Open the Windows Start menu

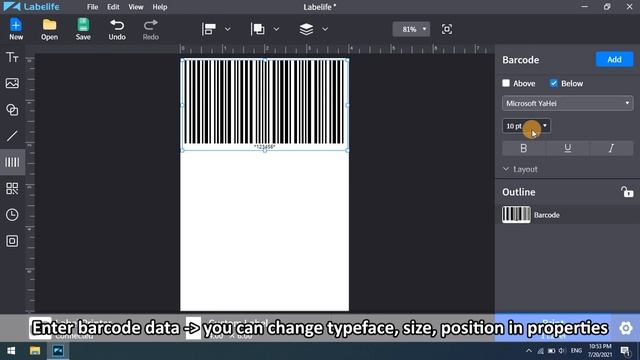tap(11, 351)
